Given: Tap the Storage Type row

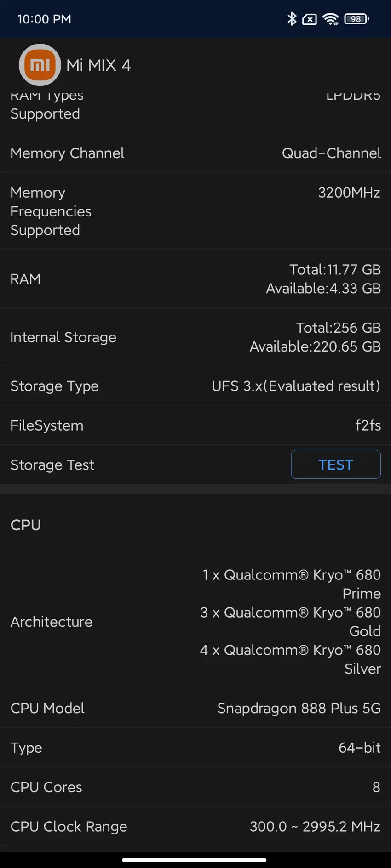Looking at the screenshot, I should coord(195,386).
